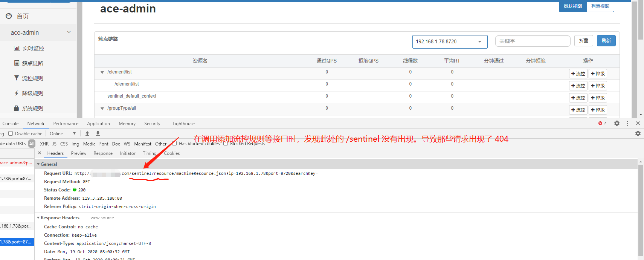Filter requests by XHR type
This screenshot has width=644, height=260.
click(44, 144)
